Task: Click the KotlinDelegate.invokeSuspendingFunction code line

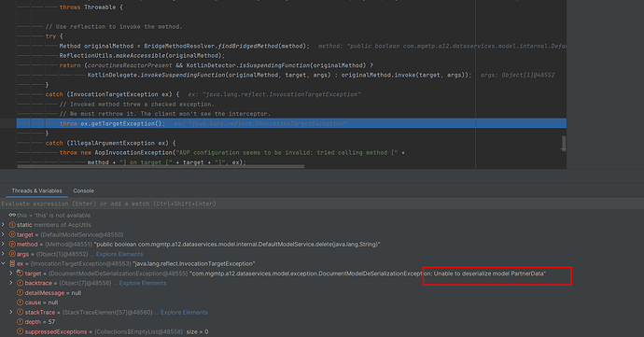Action: click(x=280, y=76)
